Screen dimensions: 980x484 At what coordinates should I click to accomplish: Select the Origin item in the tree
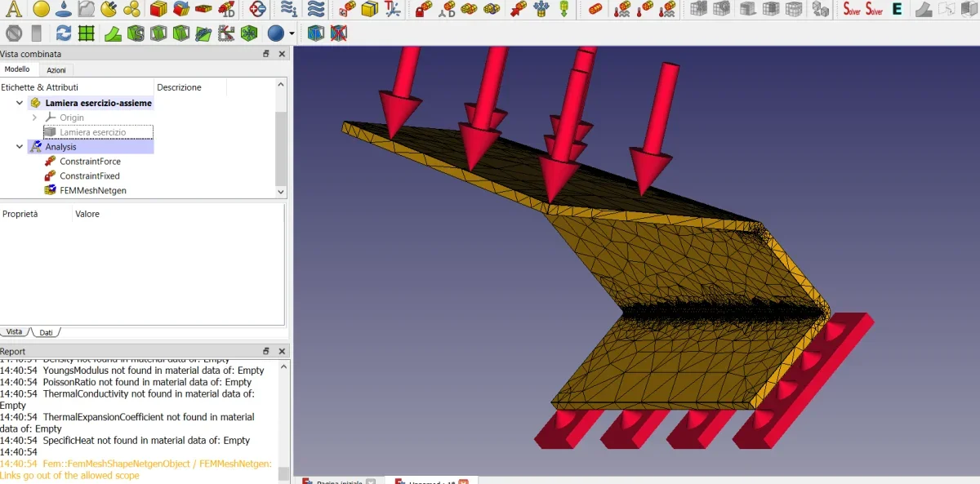point(72,118)
